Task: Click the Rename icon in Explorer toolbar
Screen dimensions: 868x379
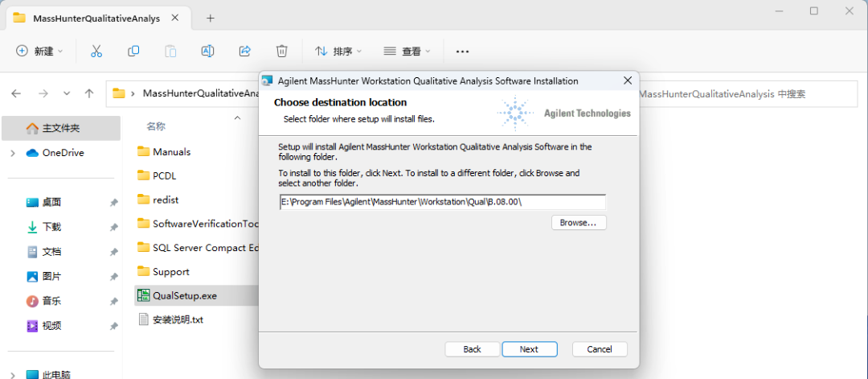Action: (x=207, y=51)
